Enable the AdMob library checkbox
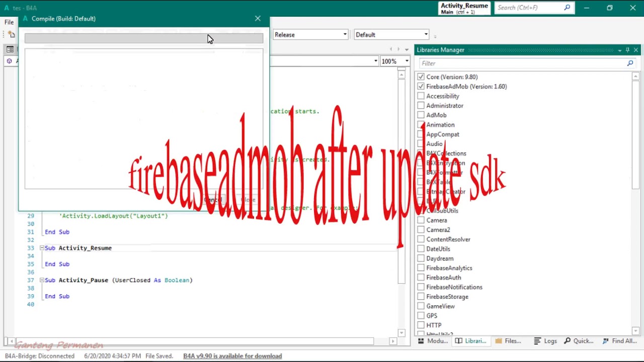Screen dimensions: 644x362 421,115
